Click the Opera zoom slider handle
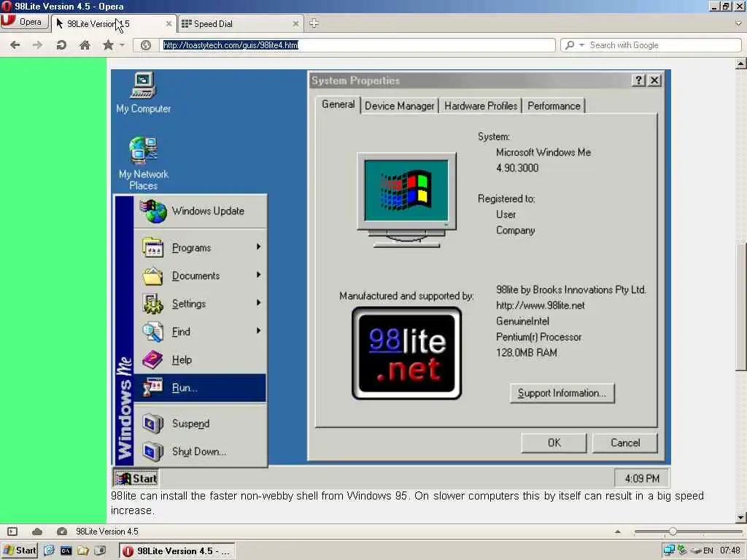The width and height of the screenshot is (747, 560). click(x=673, y=532)
